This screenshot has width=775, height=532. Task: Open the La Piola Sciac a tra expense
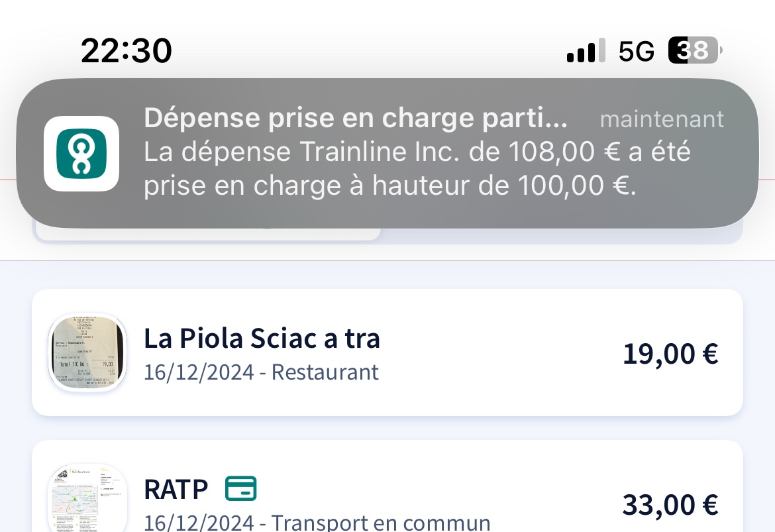(x=387, y=352)
